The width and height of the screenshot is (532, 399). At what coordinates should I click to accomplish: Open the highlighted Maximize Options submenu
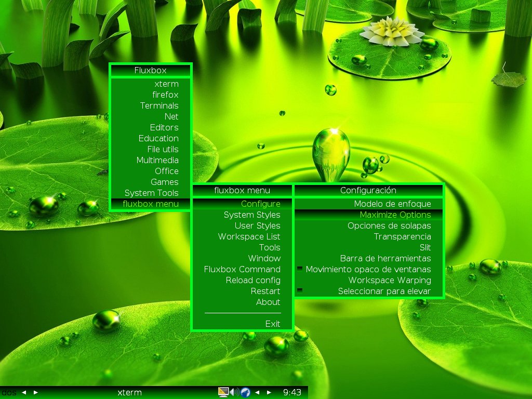coord(369,215)
